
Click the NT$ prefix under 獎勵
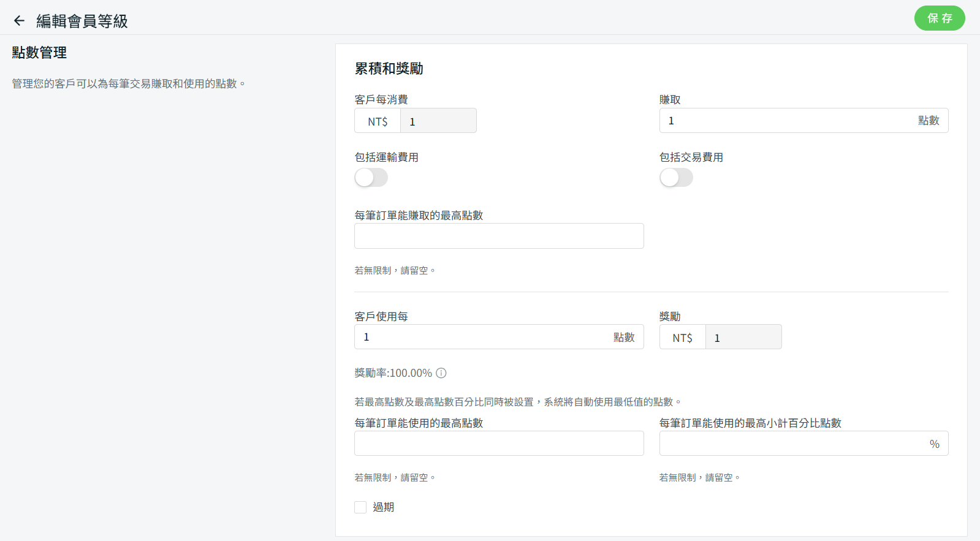pos(682,338)
